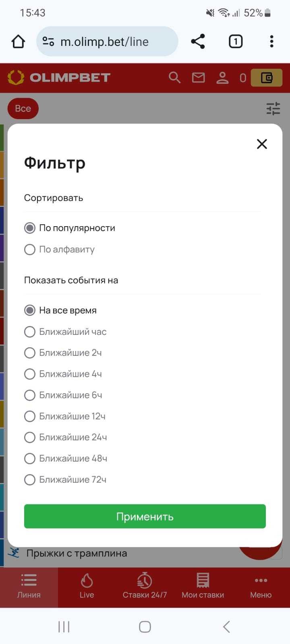Open the Ставки 24/7 tab
This screenshot has width=290, height=644.
[x=145, y=586]
